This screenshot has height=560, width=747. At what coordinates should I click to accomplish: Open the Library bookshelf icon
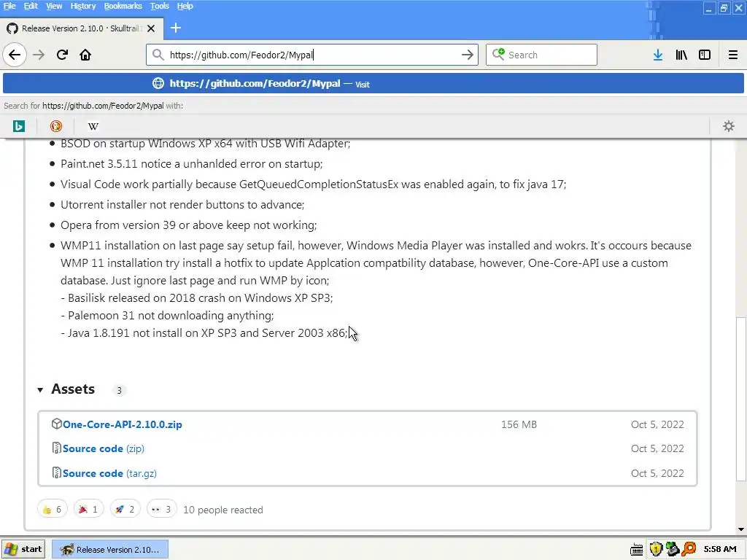(681, 55)
